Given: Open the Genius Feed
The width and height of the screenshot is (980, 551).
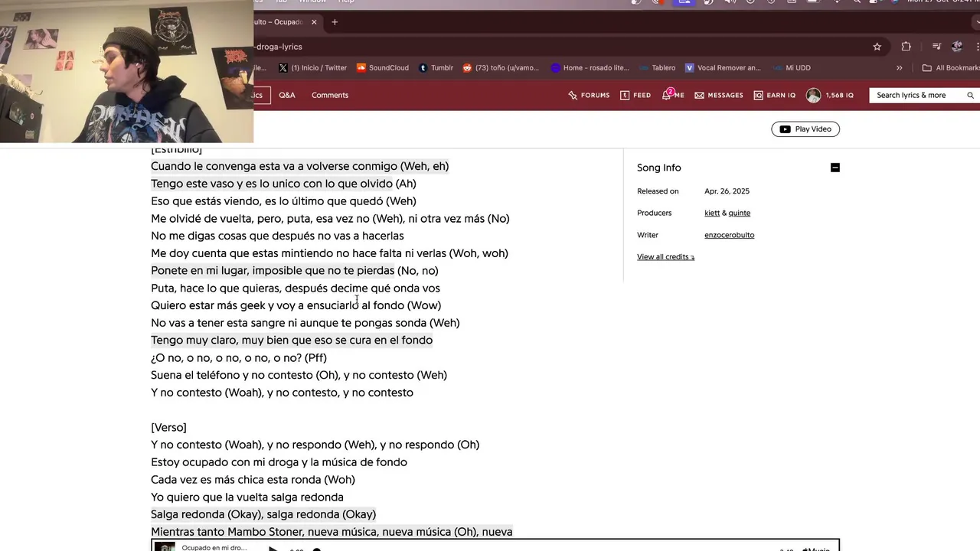Looking at the screenshot, I should [x=635, y=96].
